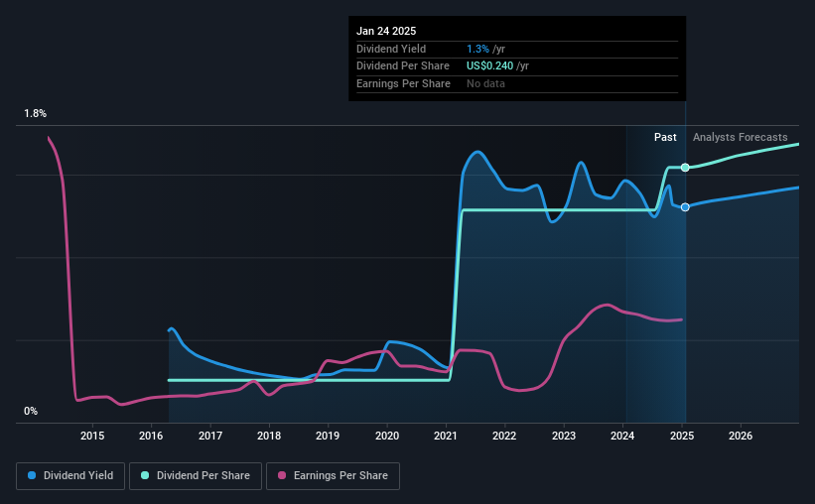This screenshot has height=504, width=815.
Task: Click the 2018 x-axis year label
Action: click(x=269, y=436)
